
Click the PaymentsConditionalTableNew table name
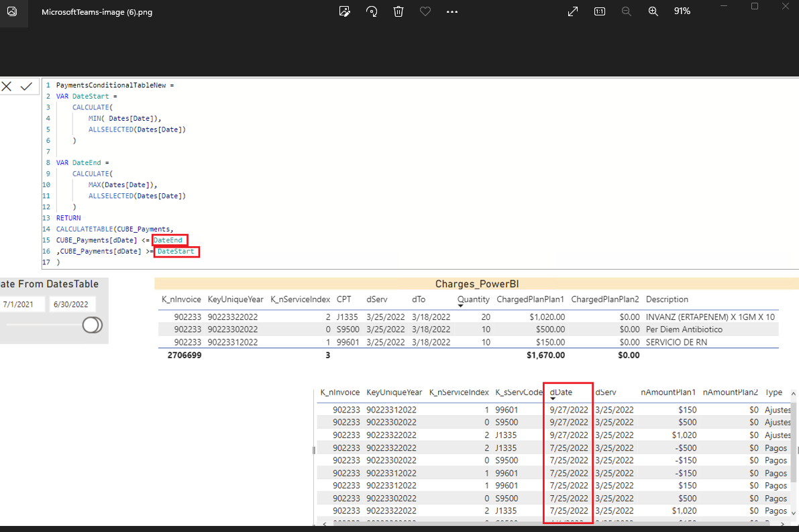[x=111, y=85]
